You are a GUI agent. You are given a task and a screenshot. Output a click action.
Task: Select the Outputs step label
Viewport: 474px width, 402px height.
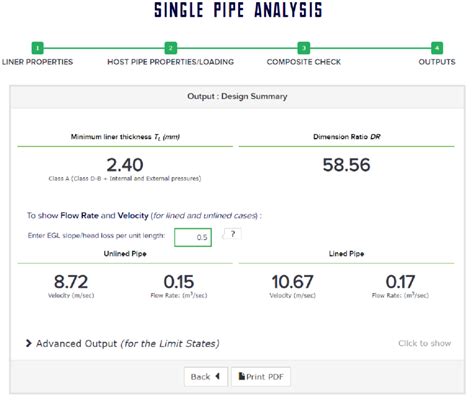[x=437, y=62]
